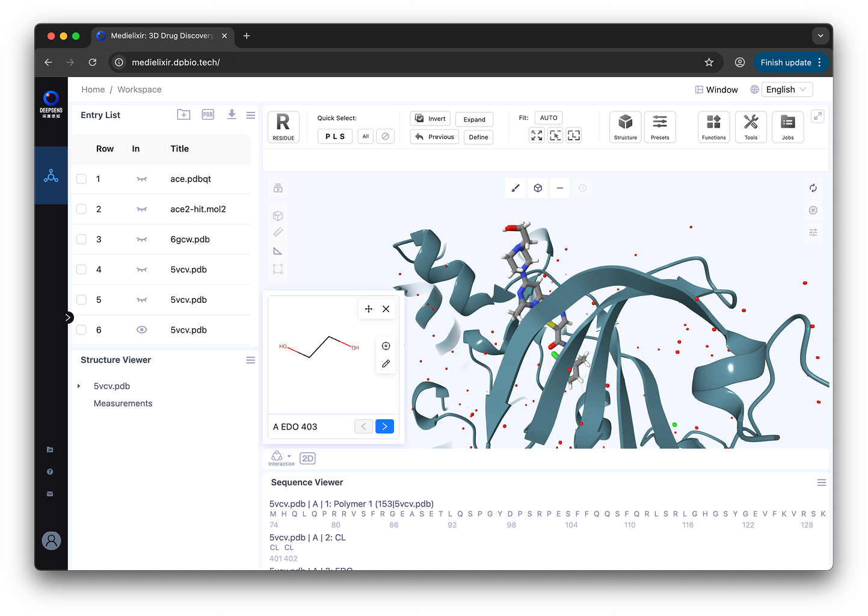Open the English language dropdown
868x616 pixels.
pyautogui.click(x=787, y=90)
